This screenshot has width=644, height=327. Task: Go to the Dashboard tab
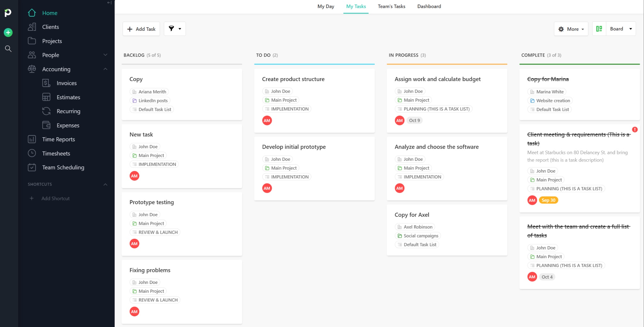coord(429,6)
